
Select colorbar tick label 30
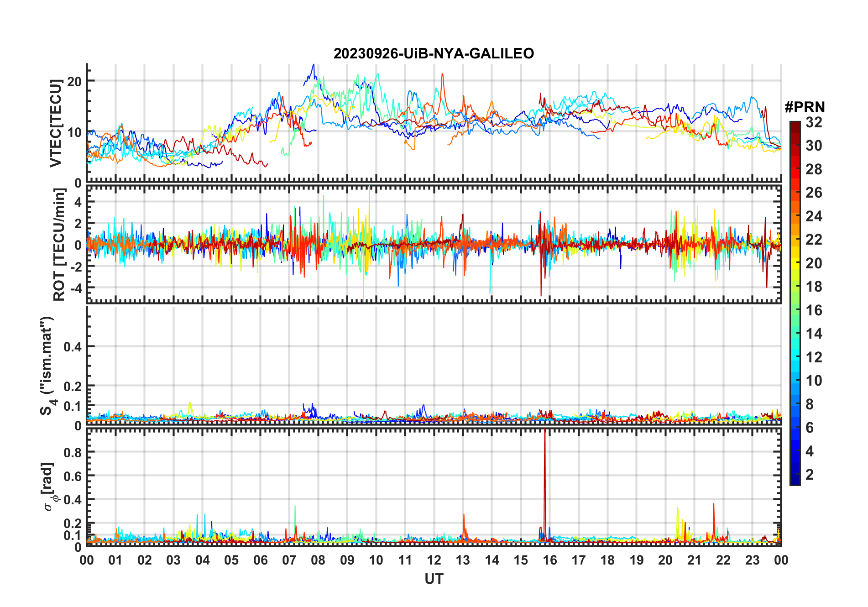tap(814, 146)
